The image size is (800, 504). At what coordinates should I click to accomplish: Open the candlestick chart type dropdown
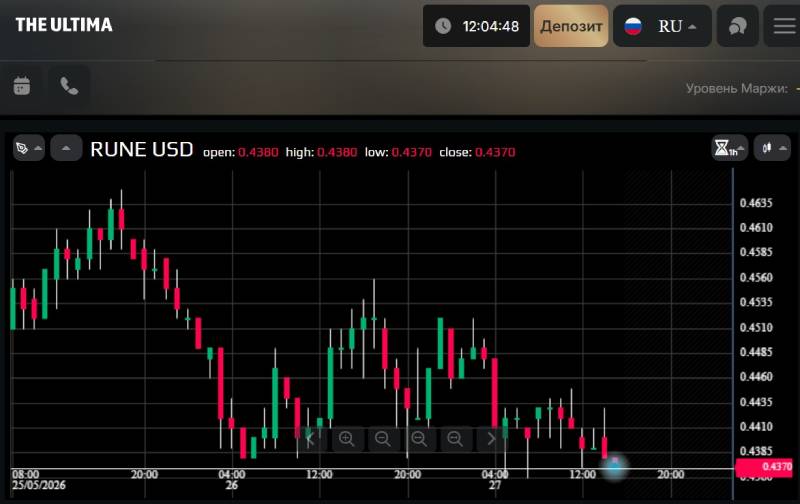[772, 148]
